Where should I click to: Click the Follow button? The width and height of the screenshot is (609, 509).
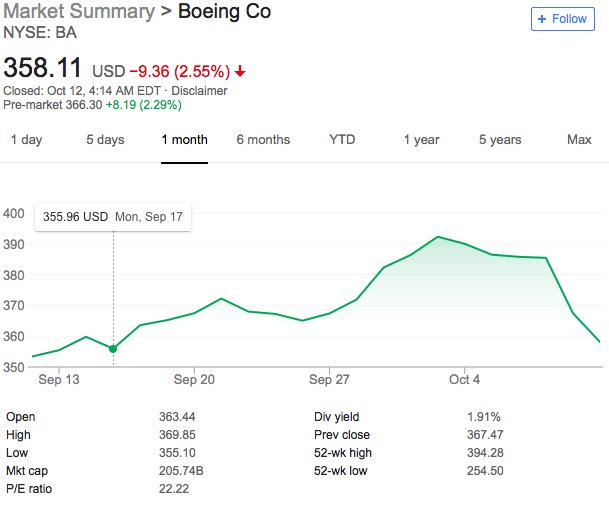click(562, 19)
